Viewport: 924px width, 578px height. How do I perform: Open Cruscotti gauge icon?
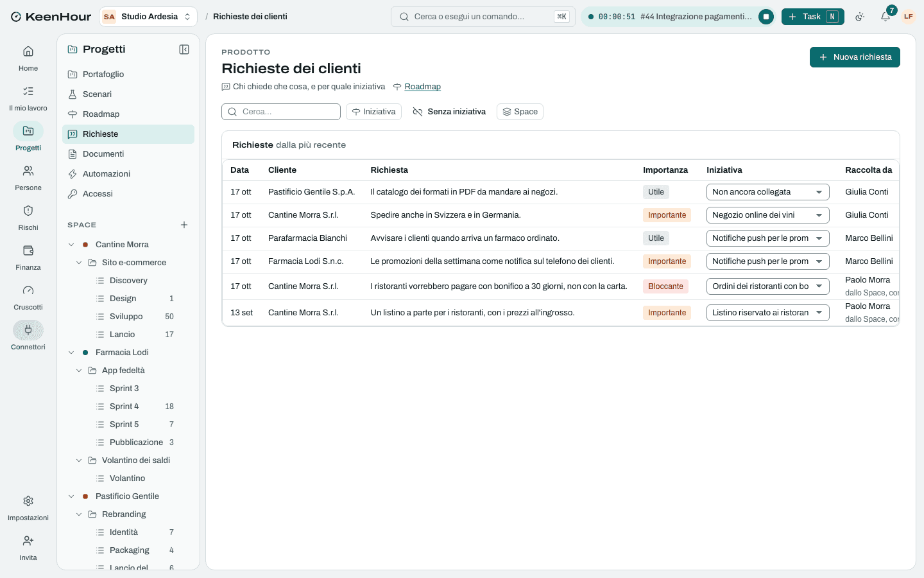pos(28,290)
